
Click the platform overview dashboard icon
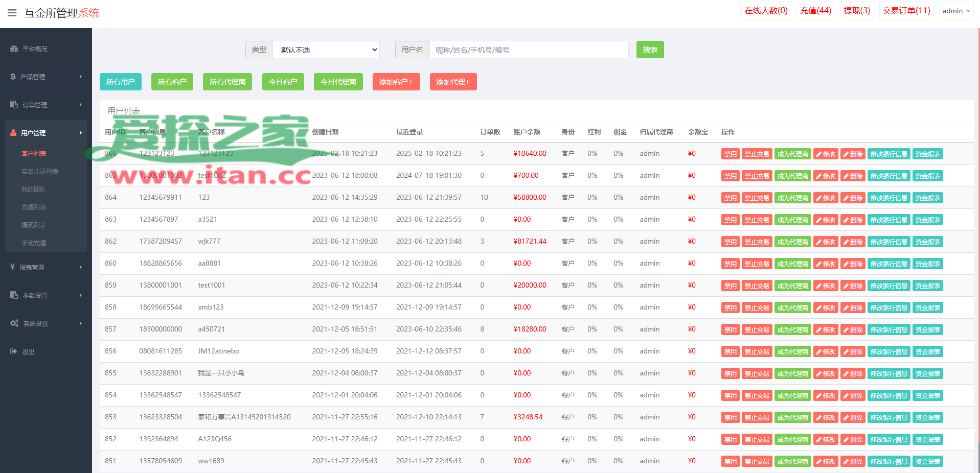14,49
